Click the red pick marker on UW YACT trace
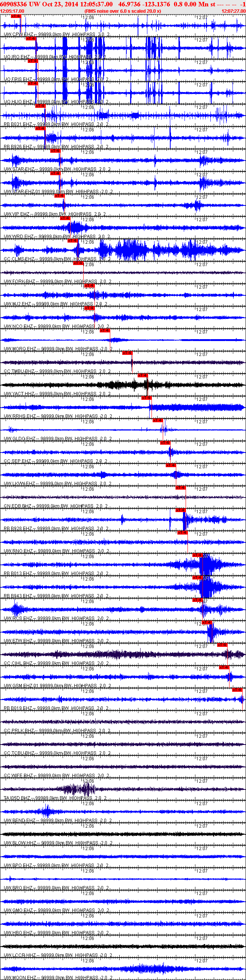The width and height of the screenshot is (246, 980). point(142,375)
